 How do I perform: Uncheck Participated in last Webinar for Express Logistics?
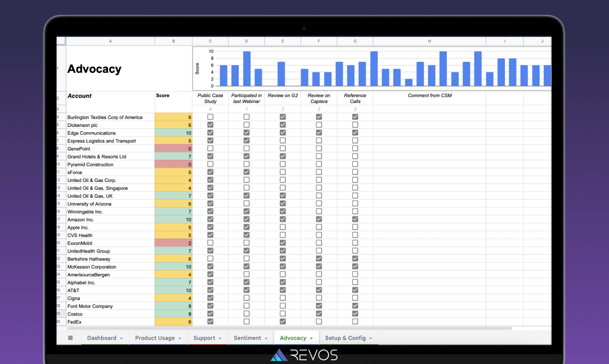(x=246, y=141)
